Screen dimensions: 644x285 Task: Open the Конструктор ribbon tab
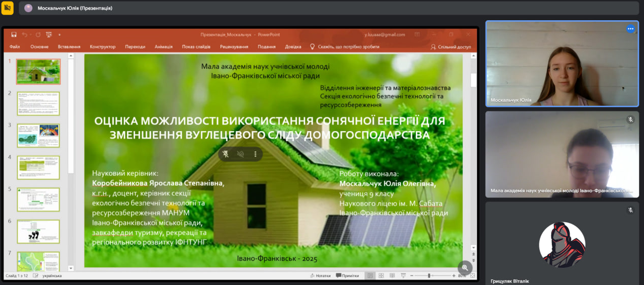point(103,47)
